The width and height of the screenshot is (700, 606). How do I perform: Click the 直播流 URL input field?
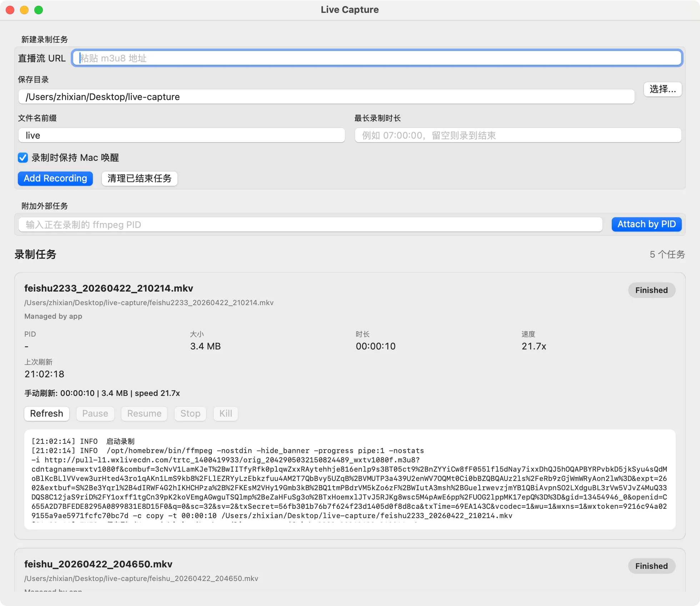pyautogui.click(x=377, y=58)
